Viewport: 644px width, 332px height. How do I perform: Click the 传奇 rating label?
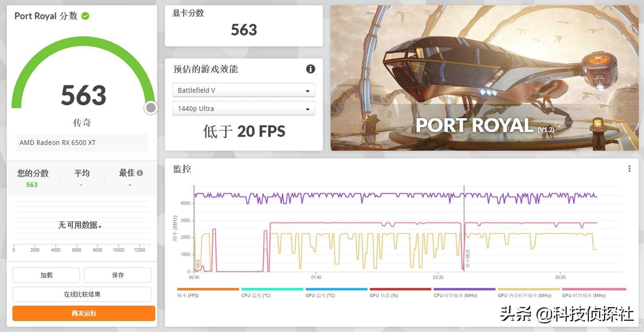(82, 123)
